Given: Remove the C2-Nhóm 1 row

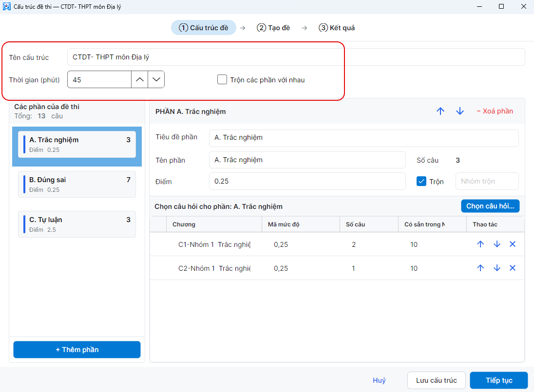Looking at the screenshot, I should (x=513, y=268).
